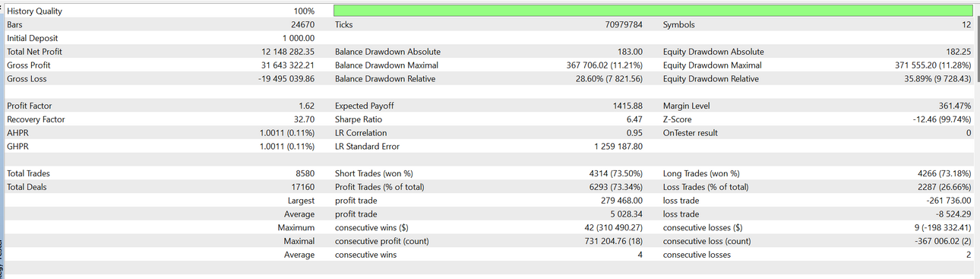The image size is (980, 279).
Task: Click the OnTester result label
Action: (691, 133)
